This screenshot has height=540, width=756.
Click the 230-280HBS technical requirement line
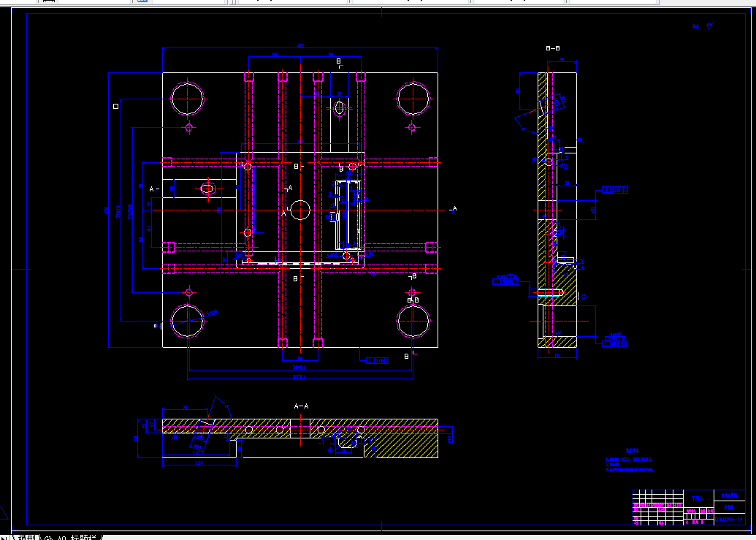point(629,460)
